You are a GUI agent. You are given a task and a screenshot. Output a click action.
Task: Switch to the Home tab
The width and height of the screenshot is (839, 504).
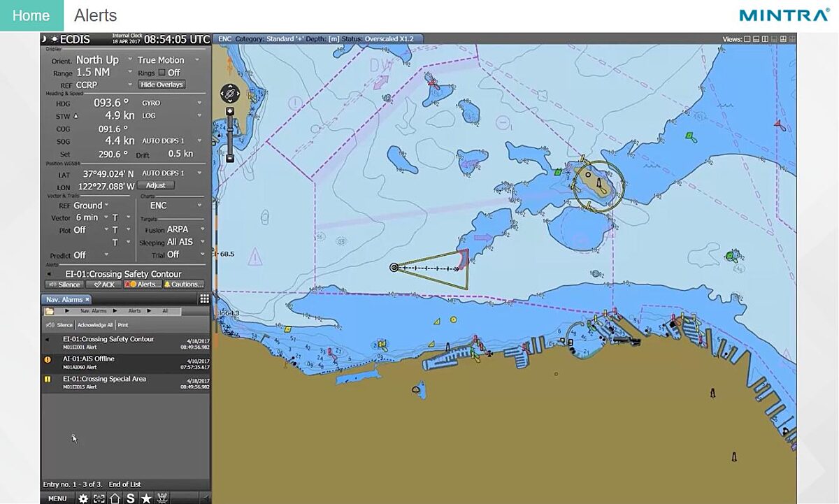tap(31, 15)
